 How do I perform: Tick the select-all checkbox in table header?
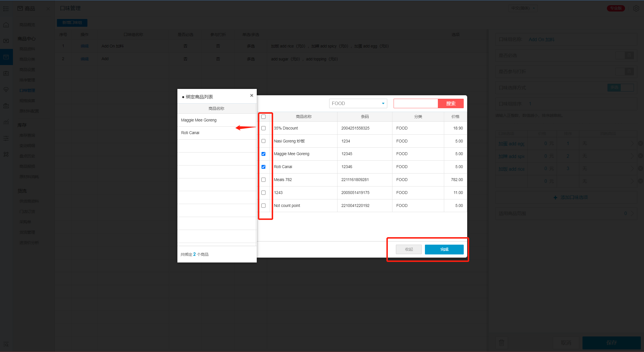[263, 117]
